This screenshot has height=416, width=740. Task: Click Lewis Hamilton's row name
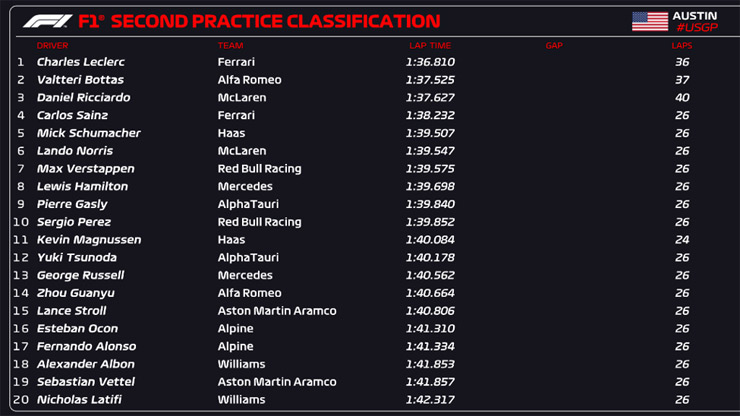[x=82, y=187]
